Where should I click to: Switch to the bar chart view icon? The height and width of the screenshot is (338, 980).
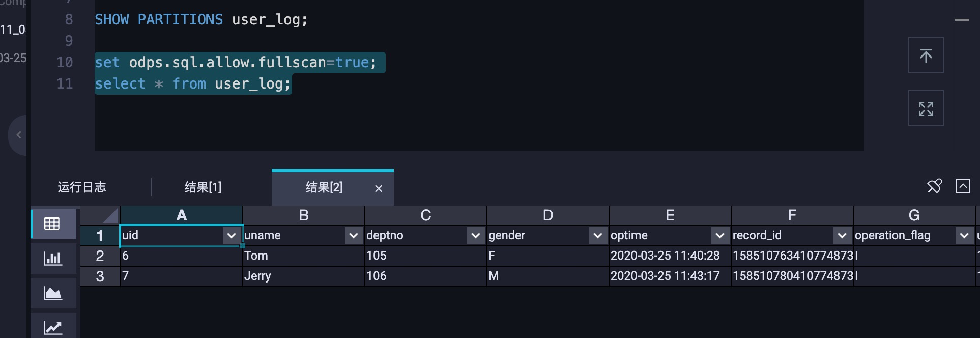pyautogui.click(x=52, y=259)
